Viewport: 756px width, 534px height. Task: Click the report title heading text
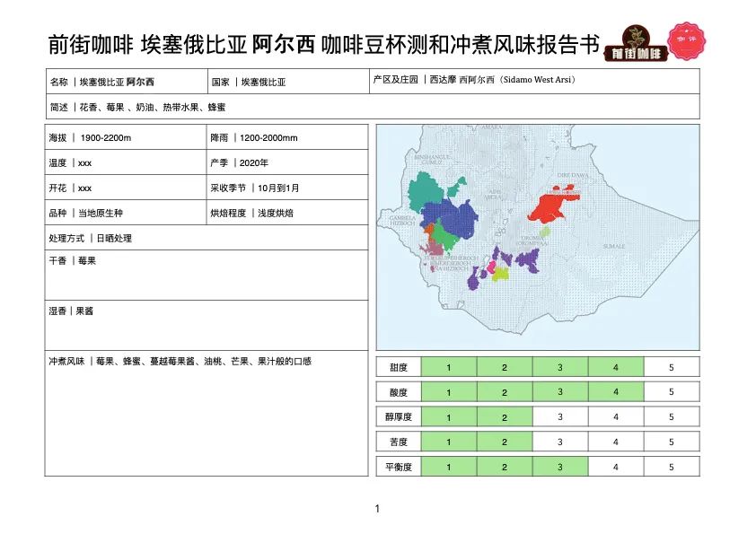(323, 45)
